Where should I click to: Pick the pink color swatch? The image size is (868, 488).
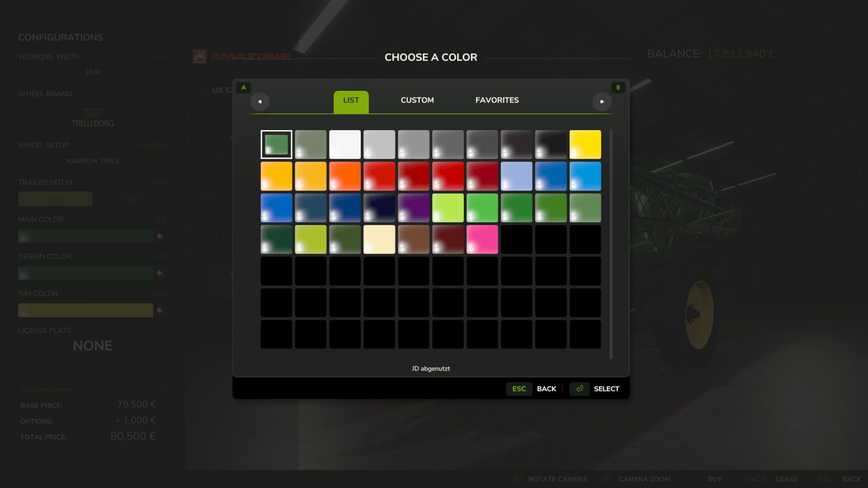tap(482, 239)
